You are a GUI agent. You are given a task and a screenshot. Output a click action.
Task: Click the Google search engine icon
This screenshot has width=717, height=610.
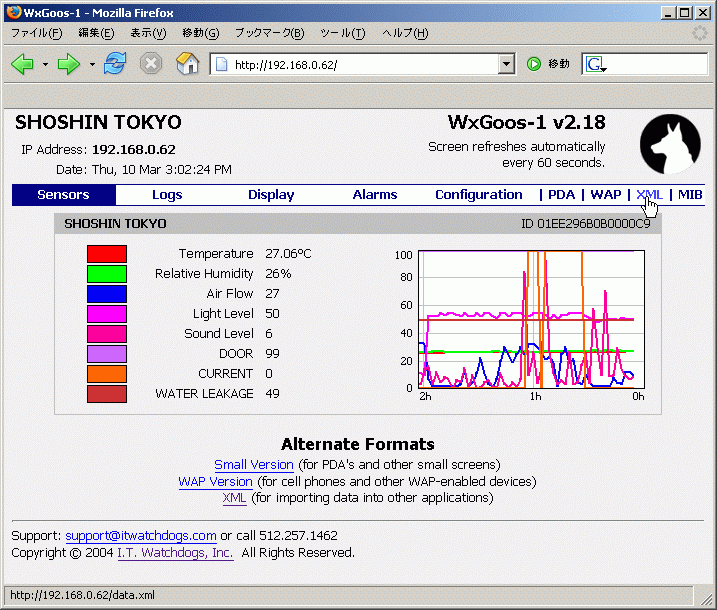[595, 64]
